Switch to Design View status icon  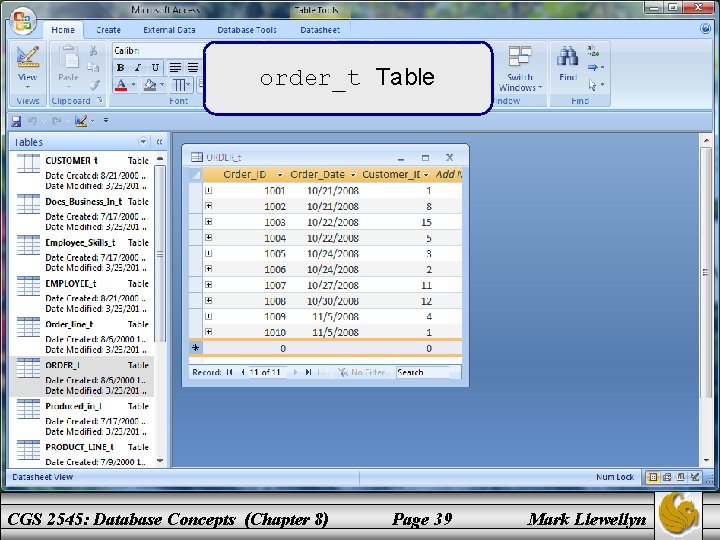695,477
